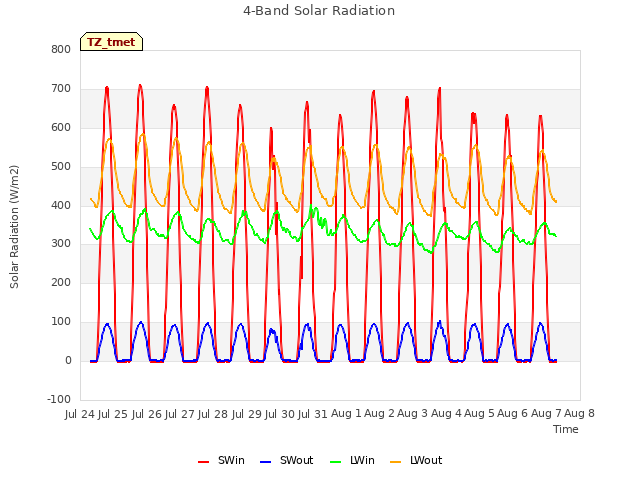Click the Jul 24 x-axis date label

[80, 414]
